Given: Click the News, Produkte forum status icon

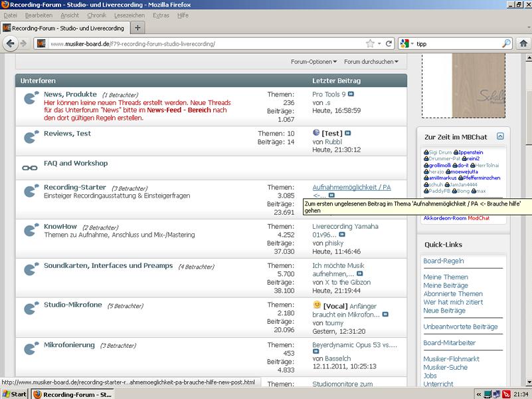Looking at the screenshot, I should 31,98.
